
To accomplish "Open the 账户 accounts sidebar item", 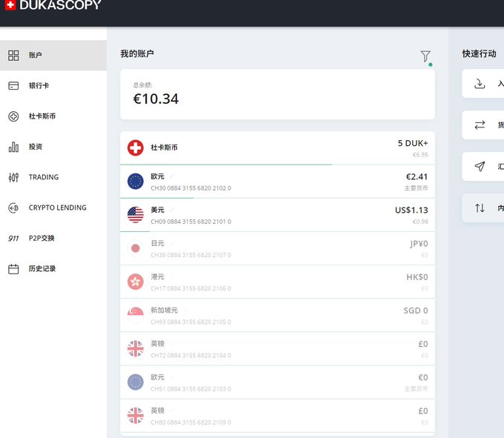I will point(53,56).
